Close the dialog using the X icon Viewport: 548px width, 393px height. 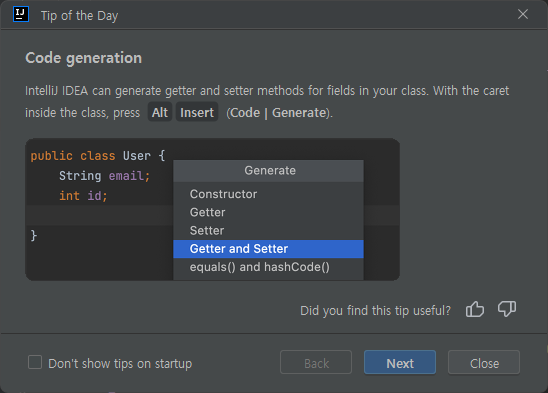pyautogui.click(x=523, y=14)
